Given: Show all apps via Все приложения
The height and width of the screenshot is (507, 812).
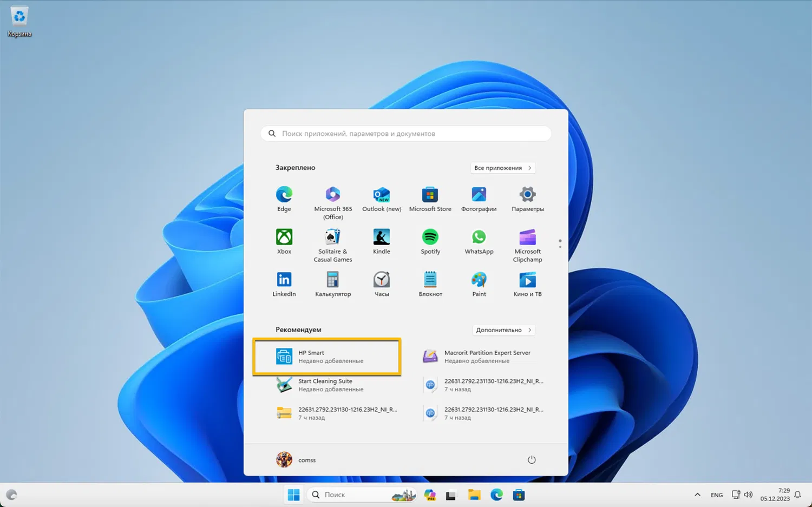Looking at the screenshot, I should coord(503,168).
